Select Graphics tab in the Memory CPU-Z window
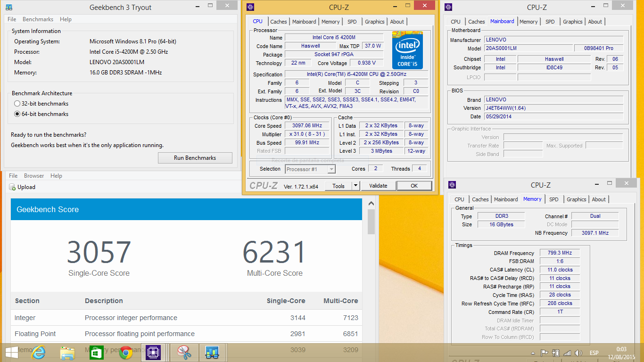 [x=577, y=199]
